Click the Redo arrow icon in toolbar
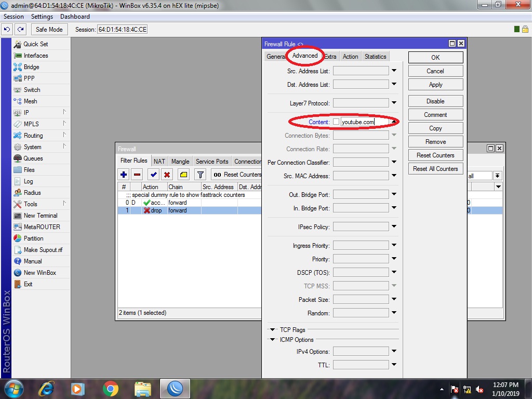 (x=21, y=30)
